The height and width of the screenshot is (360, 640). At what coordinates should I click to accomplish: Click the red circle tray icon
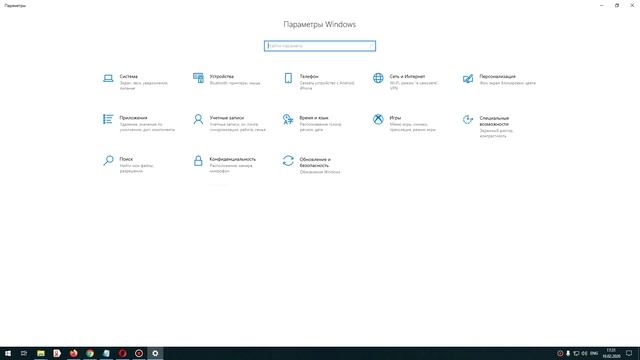tap(560, 353)
